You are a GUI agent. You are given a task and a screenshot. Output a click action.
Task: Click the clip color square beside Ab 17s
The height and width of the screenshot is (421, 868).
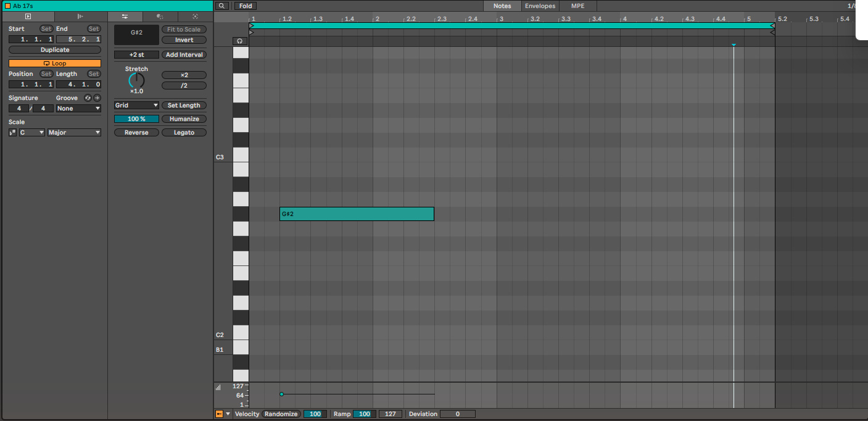click(x=7, y=6)
